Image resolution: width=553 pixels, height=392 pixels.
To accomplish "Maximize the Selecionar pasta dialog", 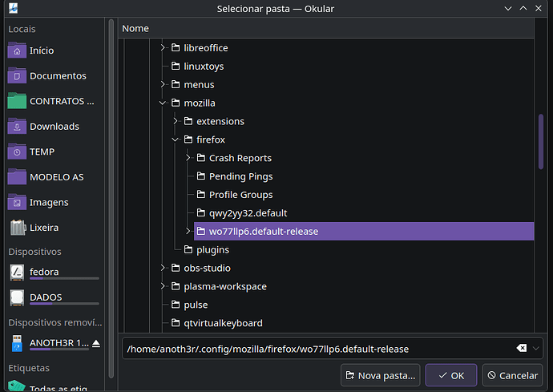I will click(523, 9).
